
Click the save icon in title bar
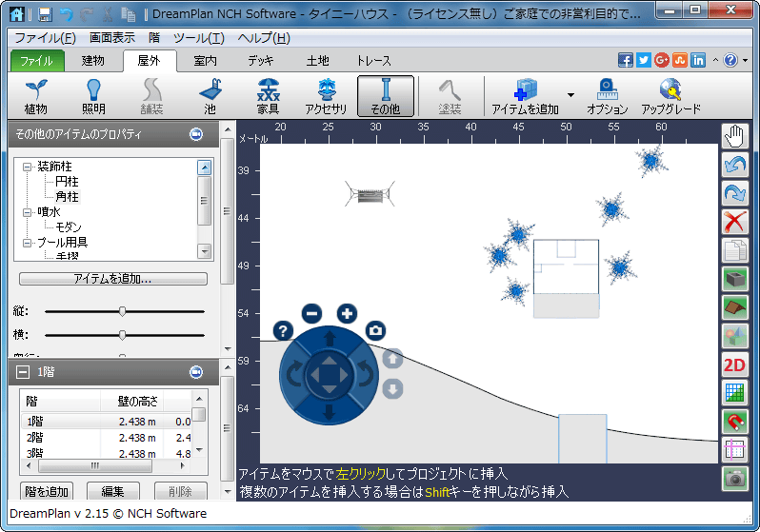pos(45,14)
